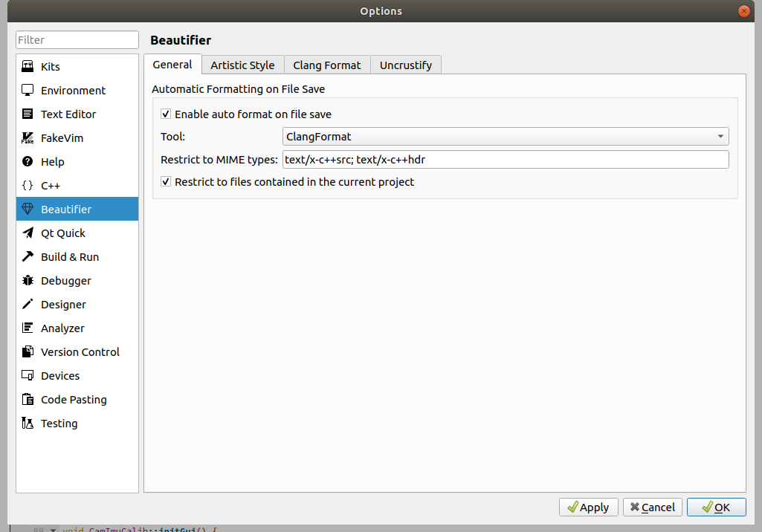The image size is (762, 532).
Task: Open Version Control via its icon
Action: pos(27,351)
